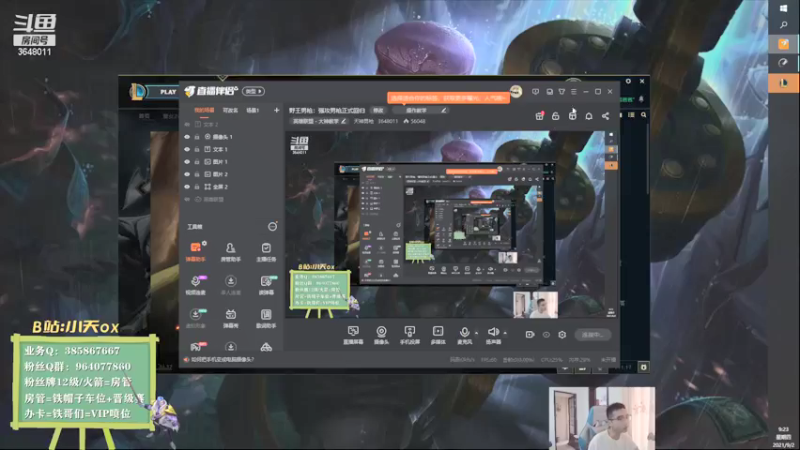The image size is (800, 450).
Task: Show the hidden 英雄联盟 source
Action: [187, 199]
